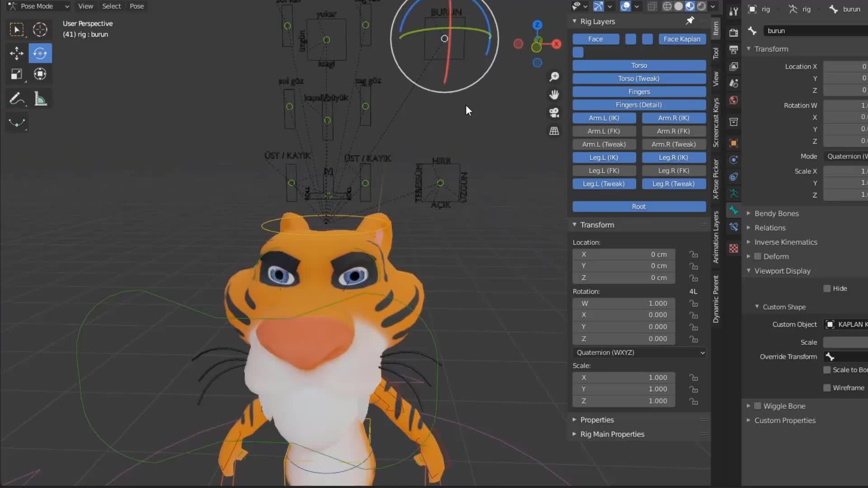Open Render properties in the Properties editor
The width and height of the screenshot is (868, 488).
pyautogui.click(x=734, y=32)
